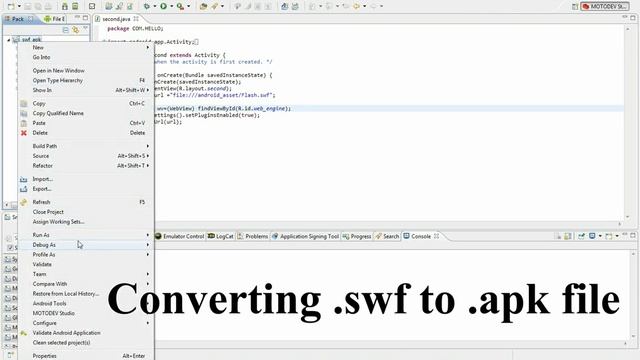The height and width of the screenshot is (360, 640).
Task: Choose Open in New Window
Action: click(x=87, y=71)
